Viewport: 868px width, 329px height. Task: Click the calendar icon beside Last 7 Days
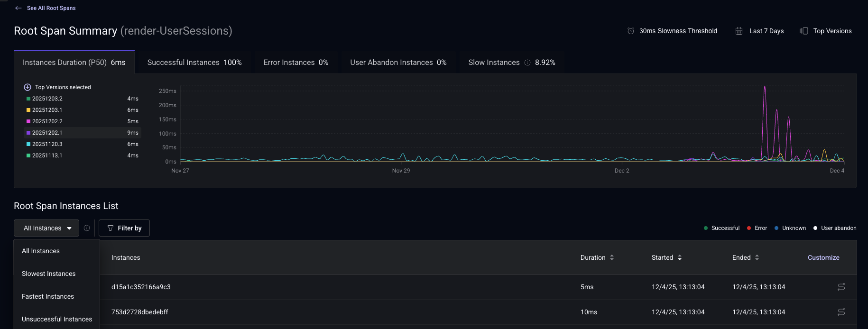click(739, 31)
